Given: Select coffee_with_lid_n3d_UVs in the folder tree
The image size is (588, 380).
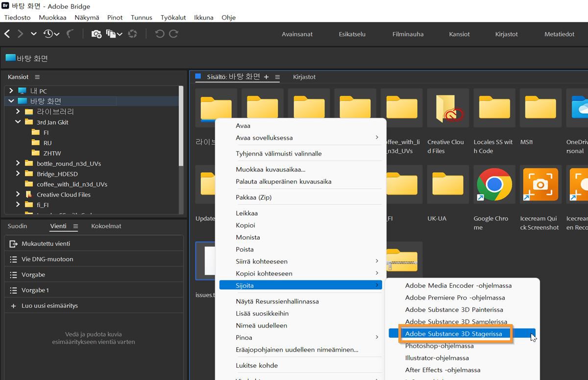Looking at the screenshot, I should click(x=72, y=184).
